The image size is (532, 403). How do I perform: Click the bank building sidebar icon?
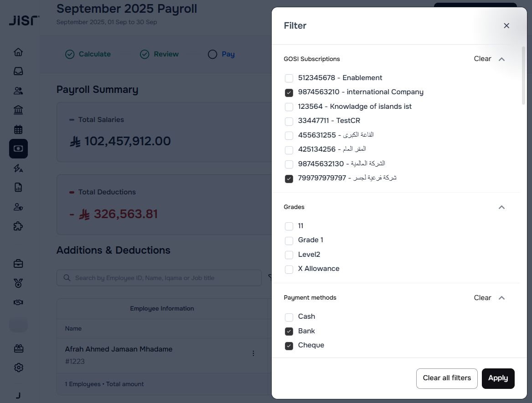click(18, 110)
